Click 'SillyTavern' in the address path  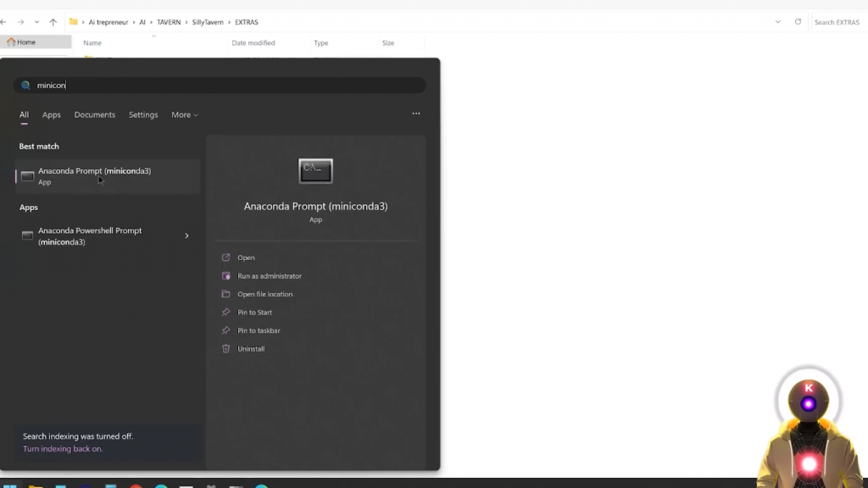coord(208,22)
